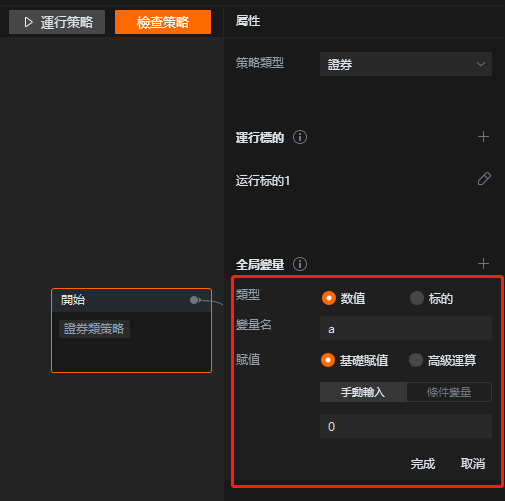Click the 變量名 input field containing a
The height and width of the screenshot is (501, 505).
[406, 328]
